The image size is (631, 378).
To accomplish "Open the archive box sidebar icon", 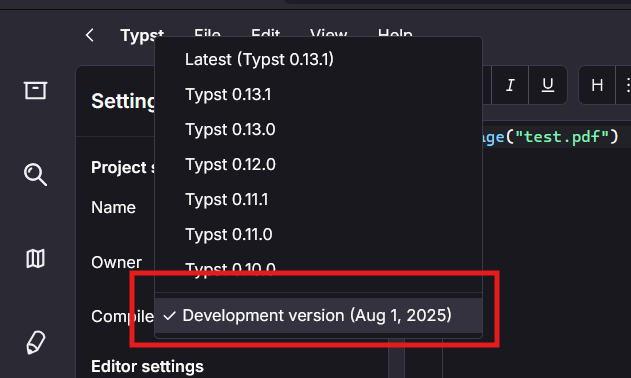I will tap(35, 90).
